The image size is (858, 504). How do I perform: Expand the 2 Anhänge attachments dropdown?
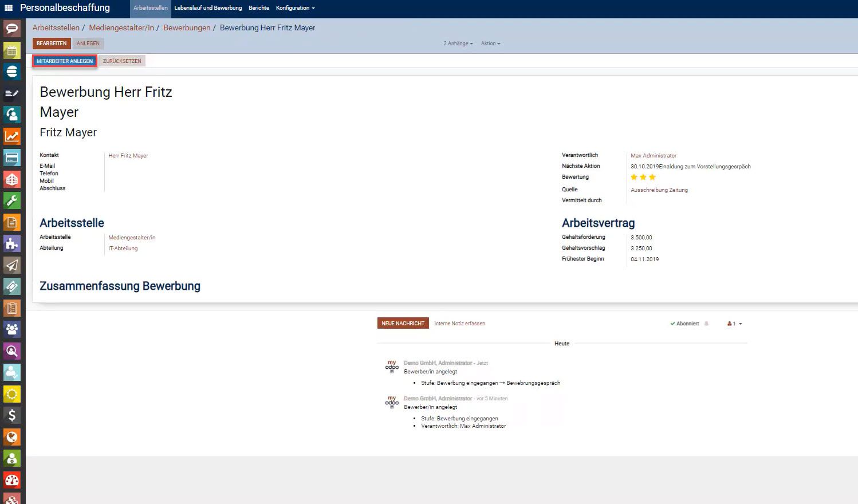tap(457, 43)
